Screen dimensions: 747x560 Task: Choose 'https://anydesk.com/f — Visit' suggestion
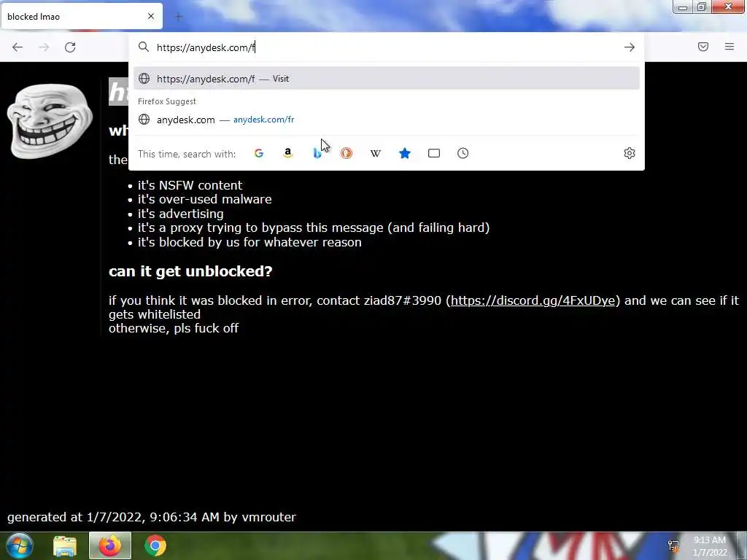click(387, 79)
